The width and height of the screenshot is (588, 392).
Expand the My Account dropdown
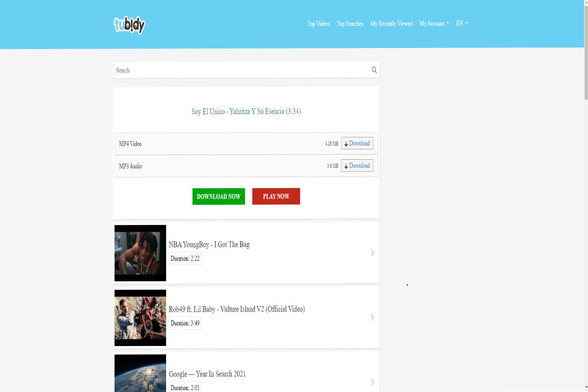[x=434, y=24]
